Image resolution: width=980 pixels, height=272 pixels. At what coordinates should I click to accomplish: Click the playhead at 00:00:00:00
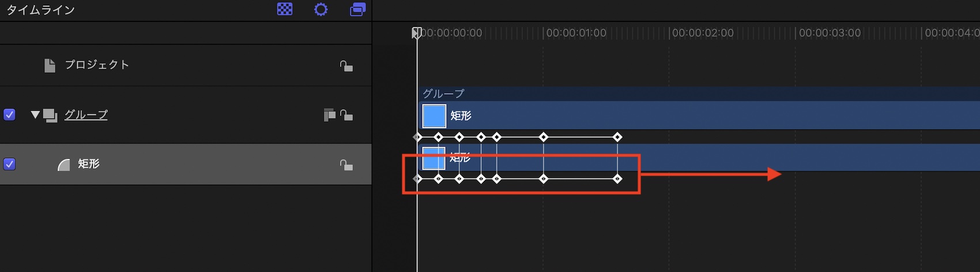click(417, 33)
